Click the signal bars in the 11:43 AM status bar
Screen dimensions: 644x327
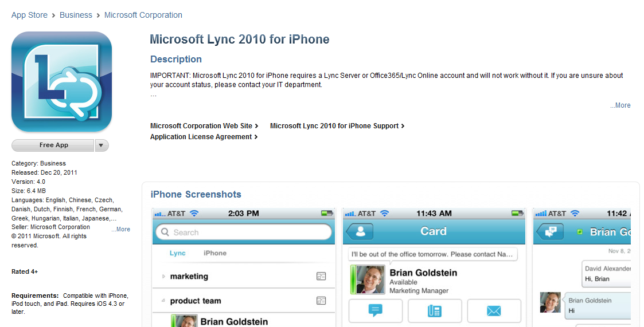[x=350, y=214]
